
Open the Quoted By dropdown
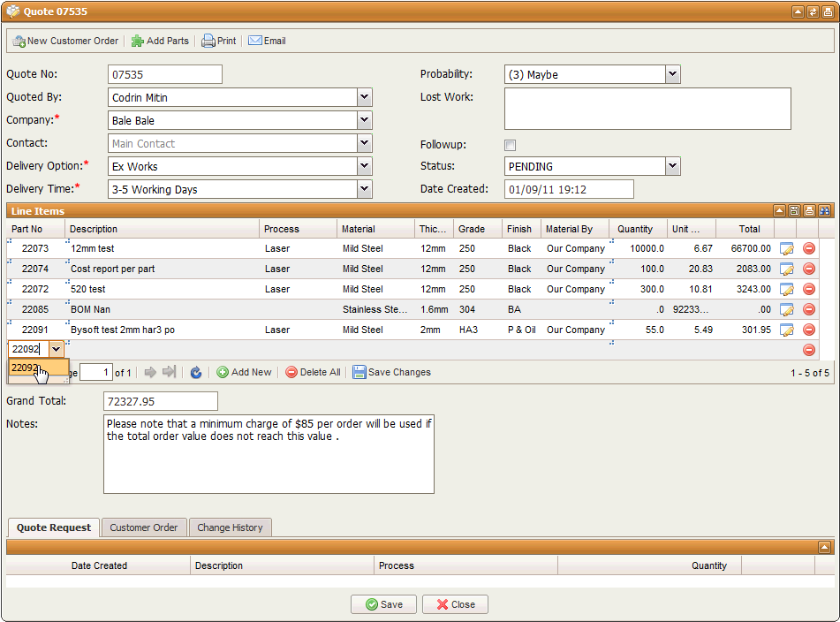(x=364, y=97)
